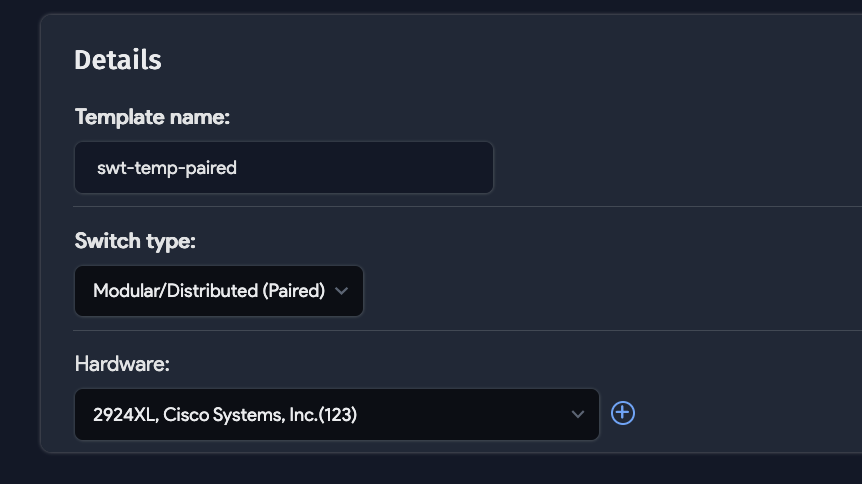Click the empty end of Template name field

pos(420,168)
